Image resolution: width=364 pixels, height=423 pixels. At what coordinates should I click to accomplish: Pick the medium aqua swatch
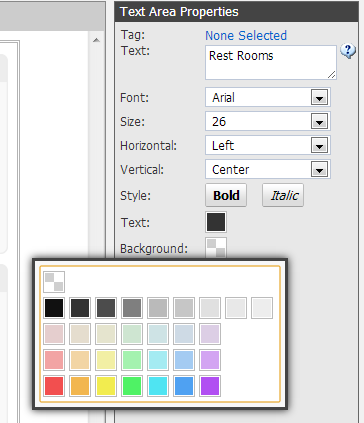click(158, 360)
